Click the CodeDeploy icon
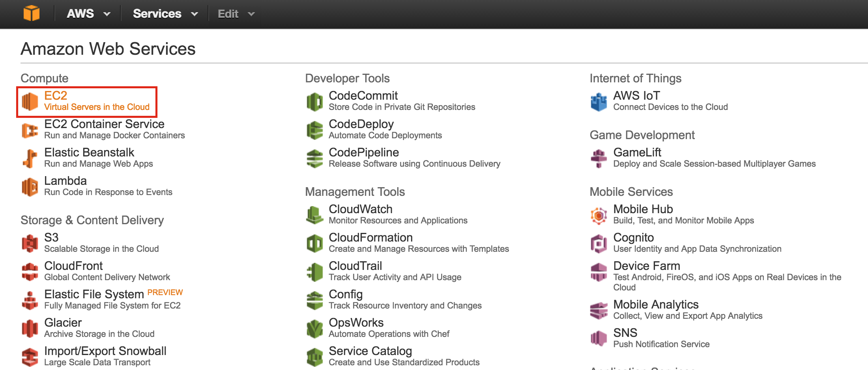Viewport: 868px width, 370px height. (315, 130)
